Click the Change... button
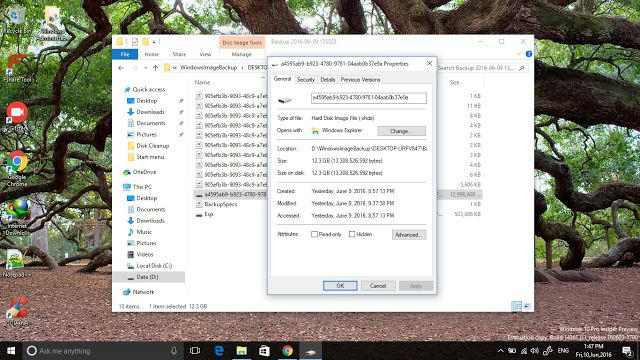Screen dimensions: 640x360 pyautogui.click(x=401, y=131)
